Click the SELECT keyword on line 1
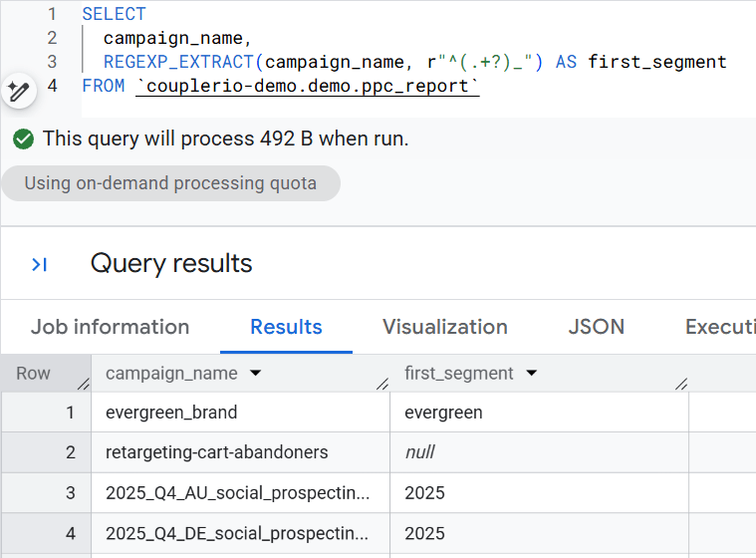 pos(114,14)
